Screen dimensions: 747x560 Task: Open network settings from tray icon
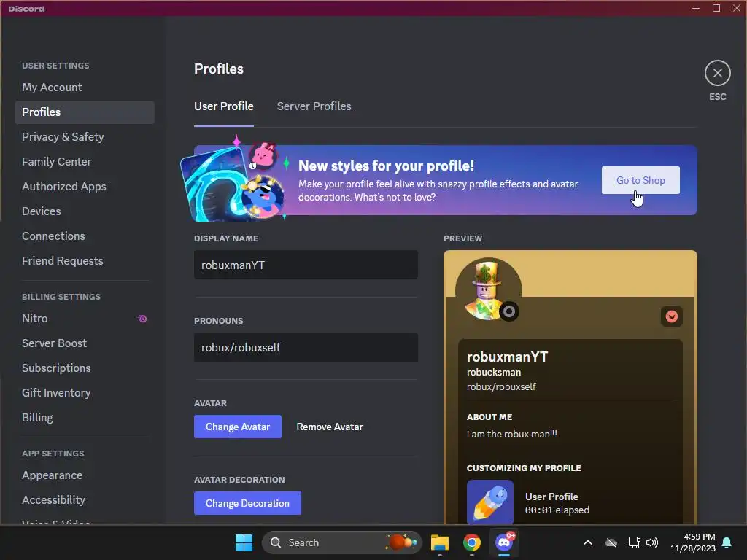click(x=634, y=542)
